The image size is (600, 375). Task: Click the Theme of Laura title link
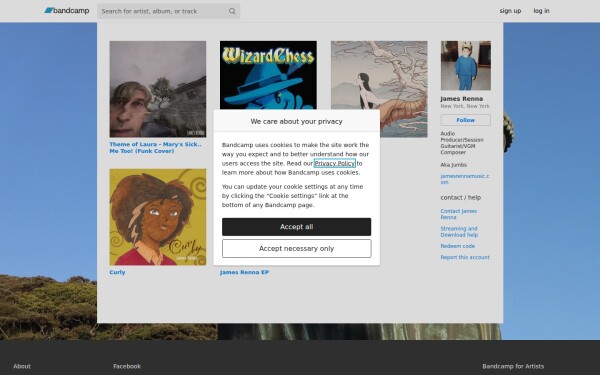[x=155, y=148]
